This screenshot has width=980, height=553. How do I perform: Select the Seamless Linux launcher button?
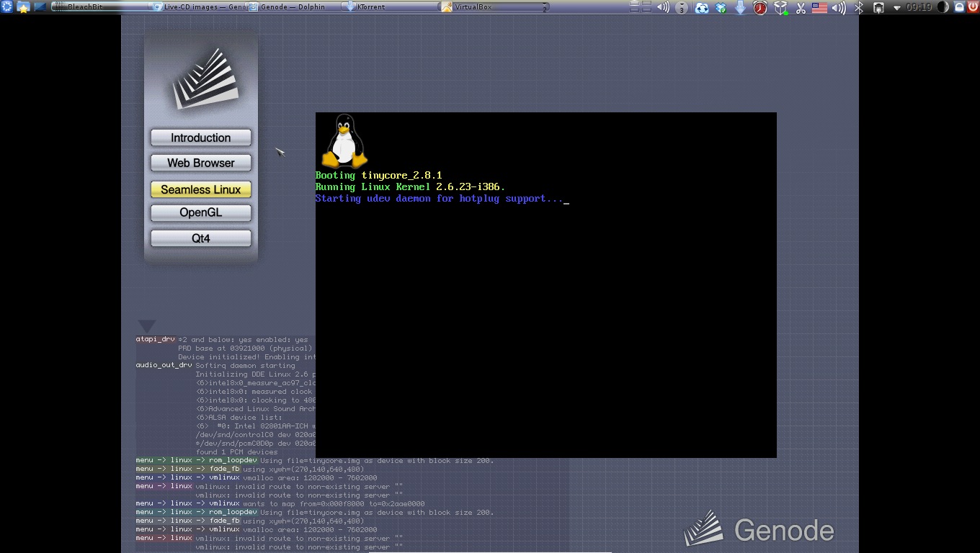tap(201, 189)
